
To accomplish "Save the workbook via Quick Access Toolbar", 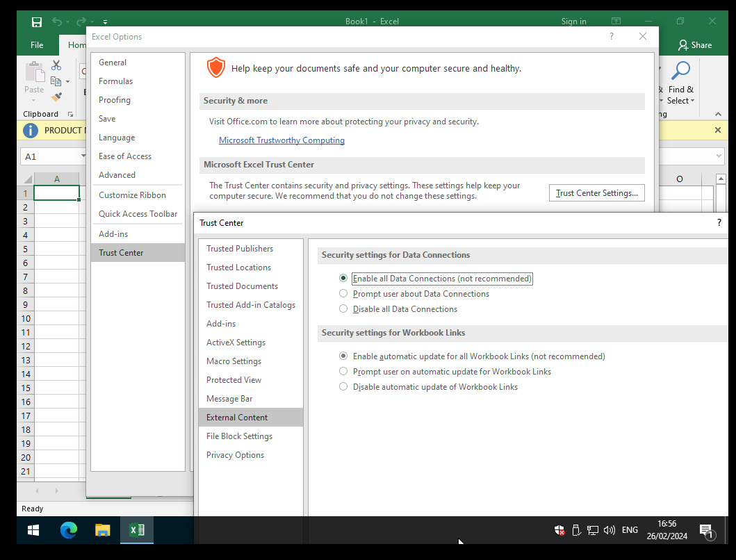I will coord(35,22).
